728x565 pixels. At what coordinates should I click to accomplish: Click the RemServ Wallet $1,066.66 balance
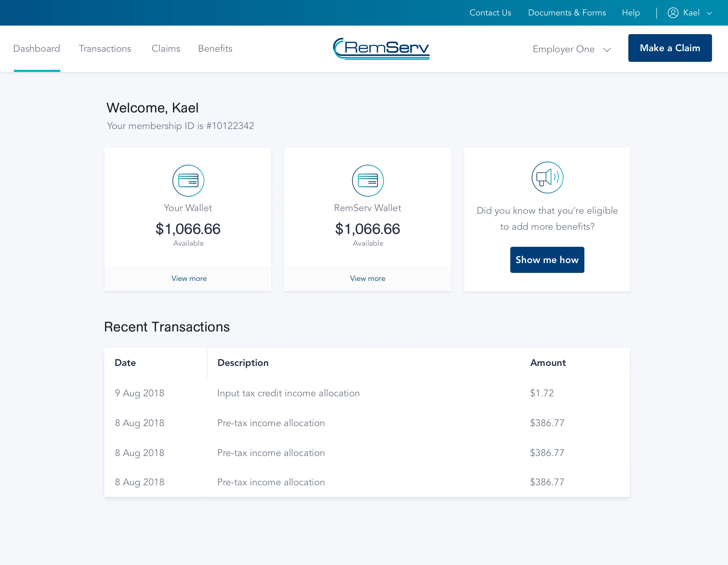click(x=367, y=229)
